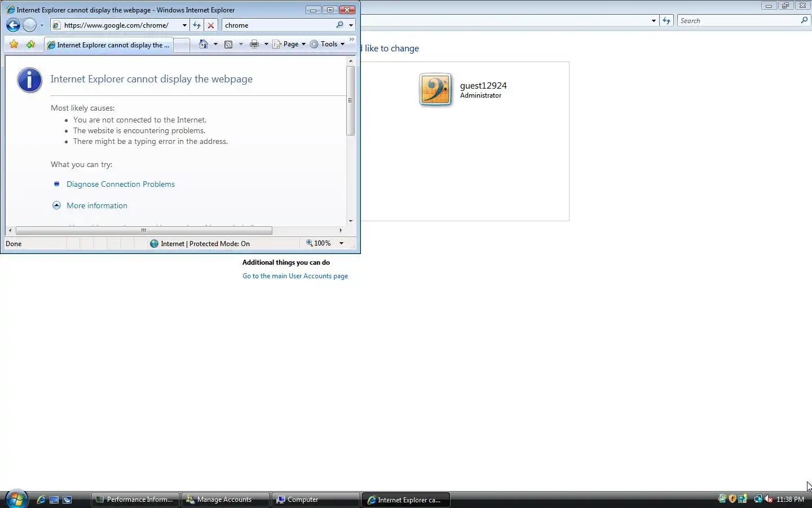
Task: Click Internet Protected Mode status zone
Action: pos(200,244)
